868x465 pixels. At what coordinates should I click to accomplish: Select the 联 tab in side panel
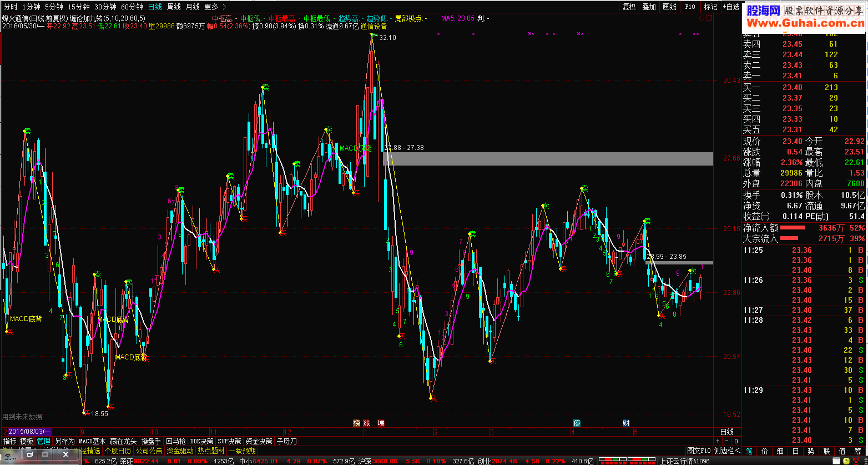pyautogui.click(x=826, y=451)
